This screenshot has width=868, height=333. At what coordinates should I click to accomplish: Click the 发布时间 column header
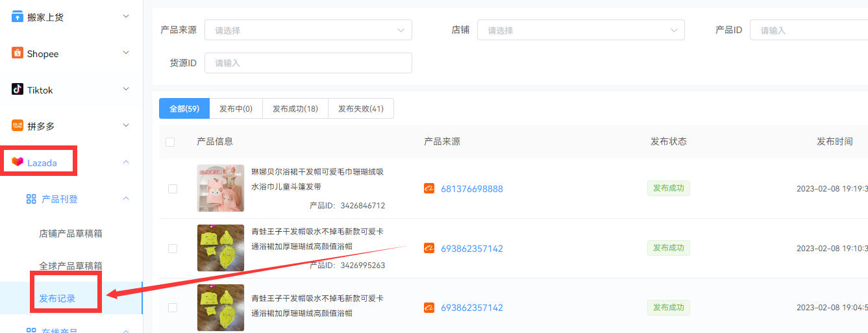(x=835, y=142)
